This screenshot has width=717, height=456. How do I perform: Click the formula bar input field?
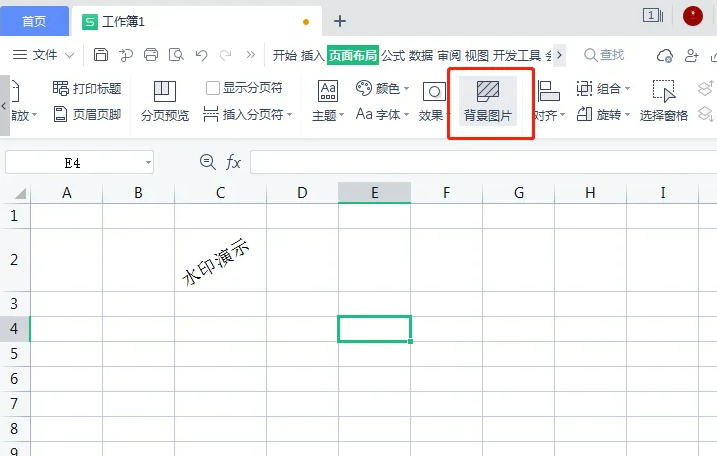tap(483, 162)
